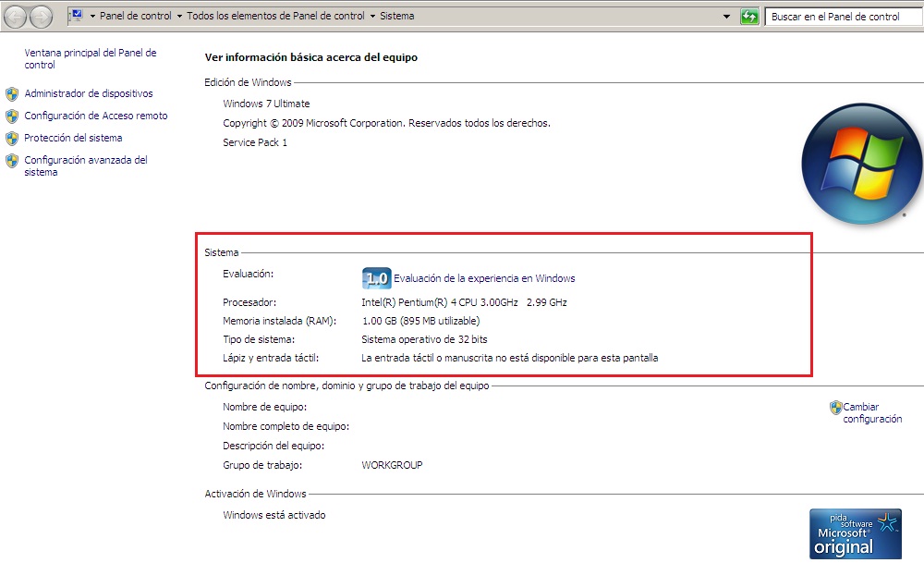Image resolution: width=924 pixels, height=563 pixels.
Task: Open the address bar history dropdown
Action: tap(726, 17)
